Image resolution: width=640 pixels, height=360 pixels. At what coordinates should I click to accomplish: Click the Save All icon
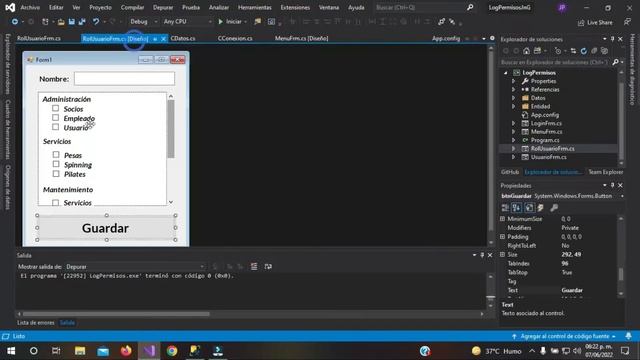tap(82, 22)
